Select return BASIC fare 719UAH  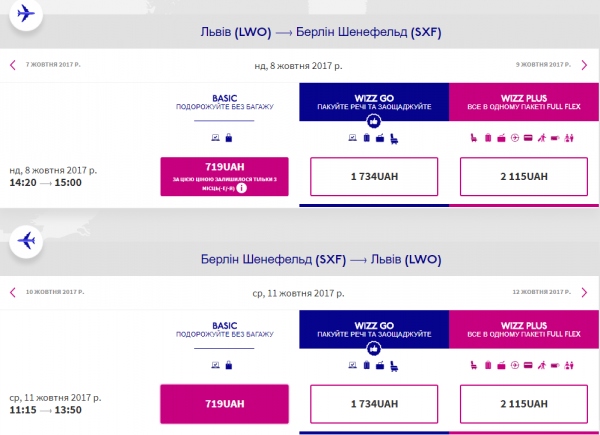pos(224,404)
